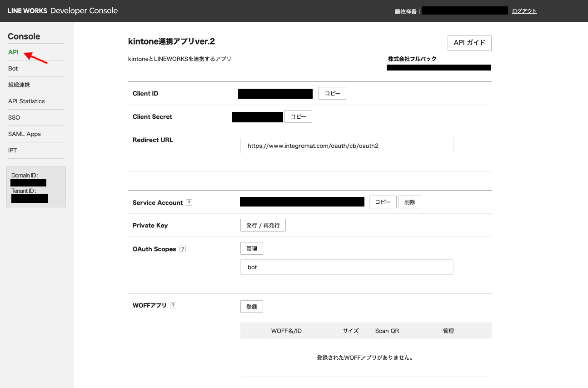Delete the Service Account with 削除

(x=409, y=202)
